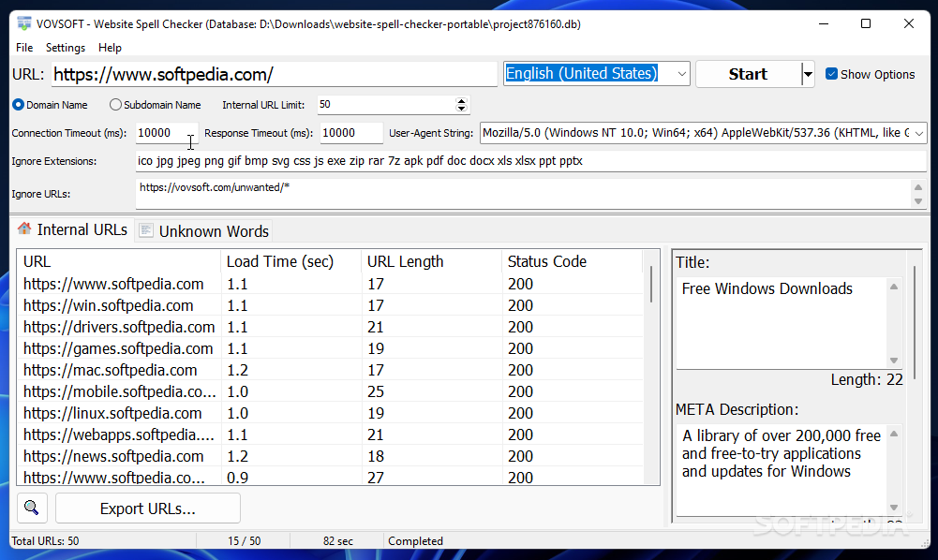
Task: Click the 'Length: 22' label
Action: 867,379
